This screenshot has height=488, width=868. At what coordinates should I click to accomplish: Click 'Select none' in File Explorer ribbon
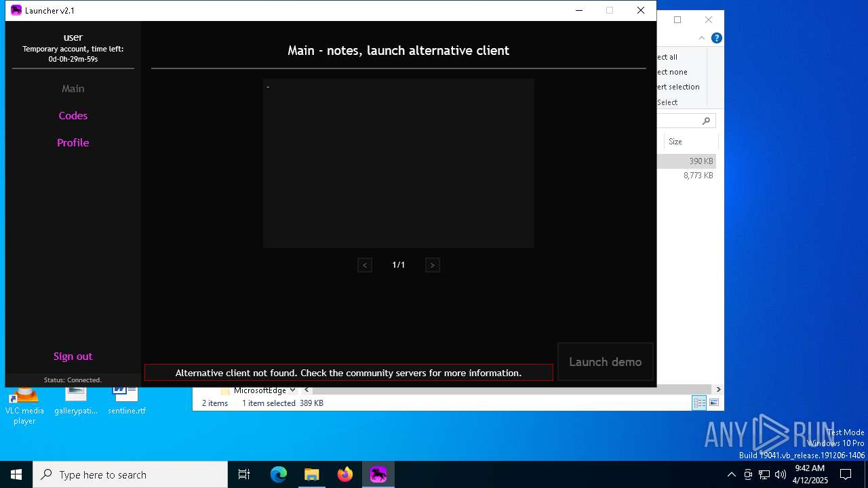672,72
